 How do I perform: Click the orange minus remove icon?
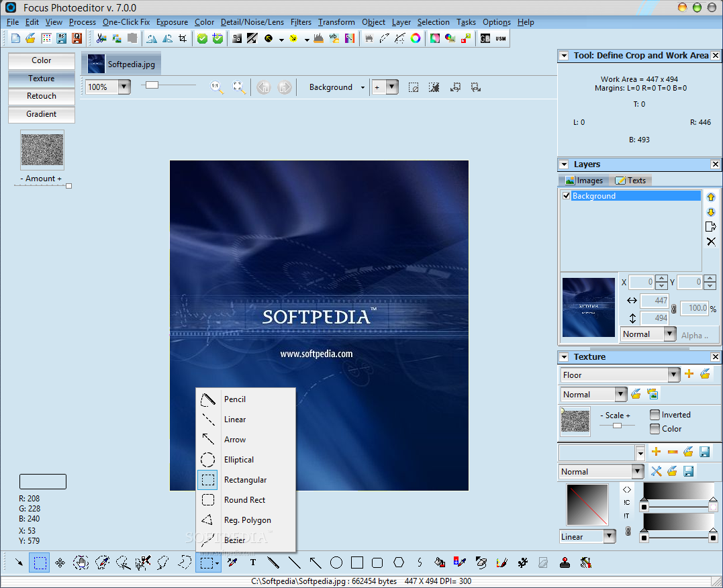(x=673, y=452)
